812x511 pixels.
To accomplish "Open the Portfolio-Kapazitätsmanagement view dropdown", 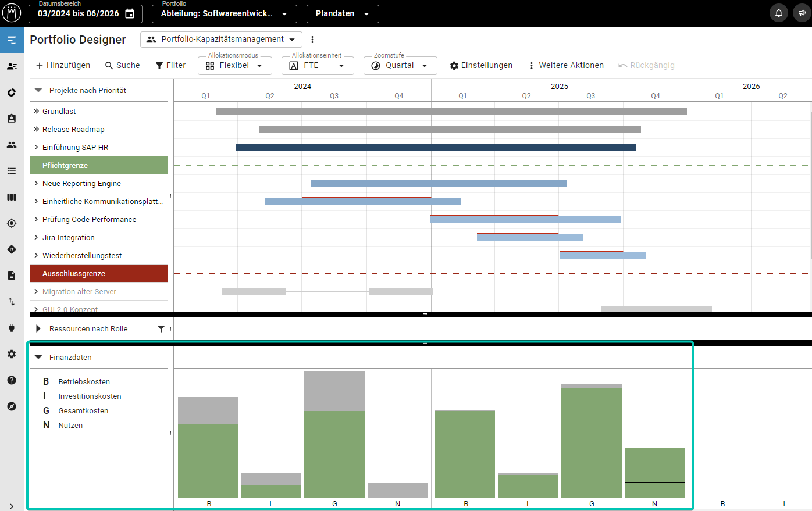I will point(221,40).
